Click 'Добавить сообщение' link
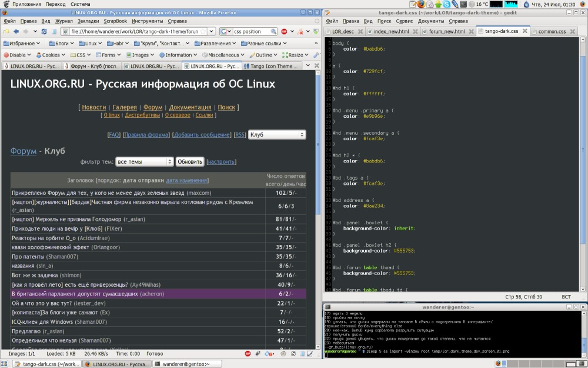The height and width of the screenshot is (368, 588). (x=202, y=134)
